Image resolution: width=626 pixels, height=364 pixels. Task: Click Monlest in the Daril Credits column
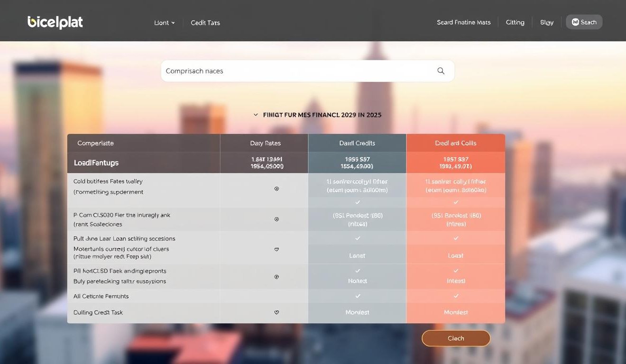[x=357, y=312]
